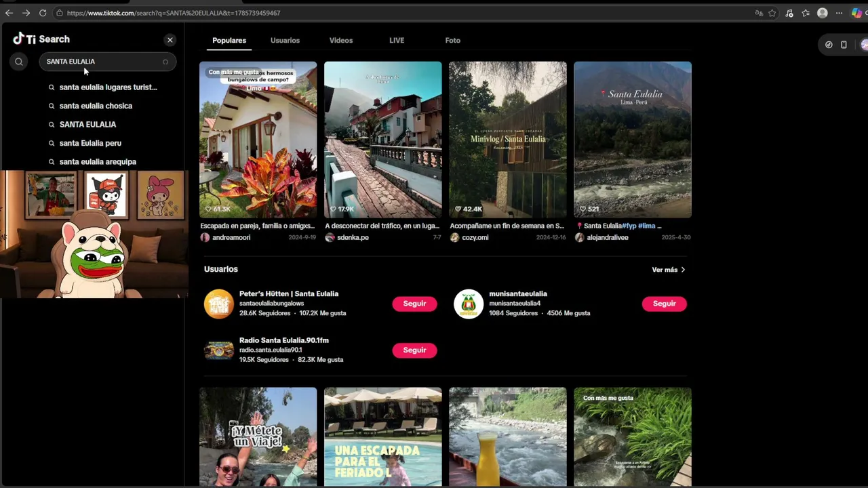
Task: Select the Populares tab
Action: point(229,41)
